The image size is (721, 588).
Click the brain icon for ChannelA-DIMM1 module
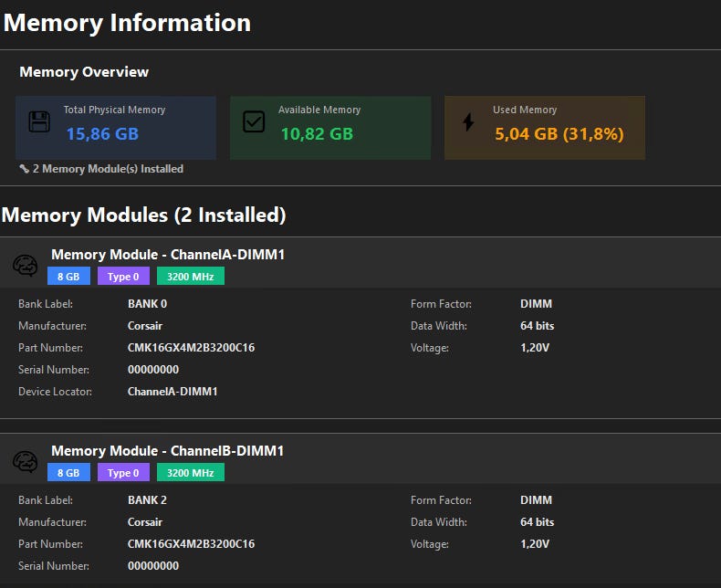[x=25, y=265]
